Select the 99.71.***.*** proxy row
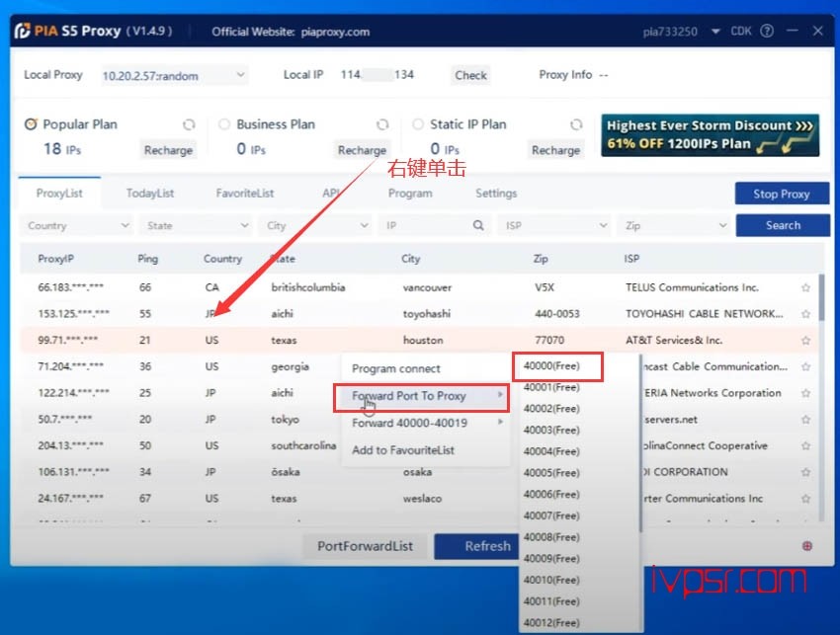This screenshot has width=840, height=635. tap(419, 340)
